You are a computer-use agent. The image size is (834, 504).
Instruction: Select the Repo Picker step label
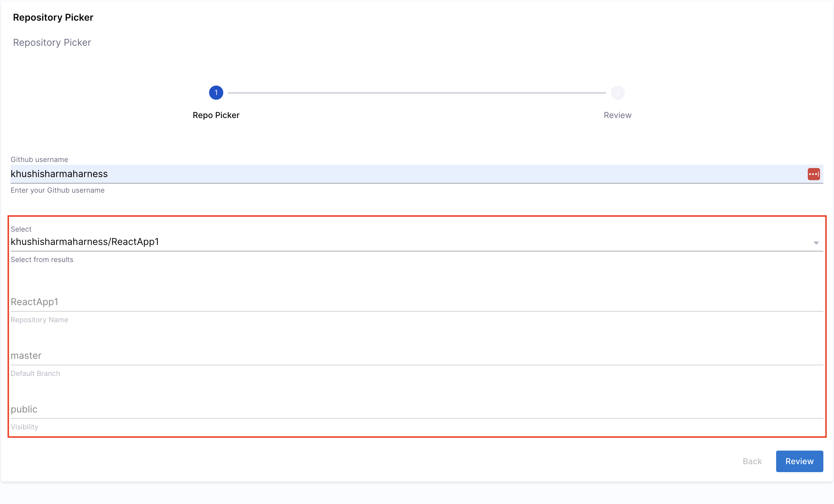tap(216, 115)
